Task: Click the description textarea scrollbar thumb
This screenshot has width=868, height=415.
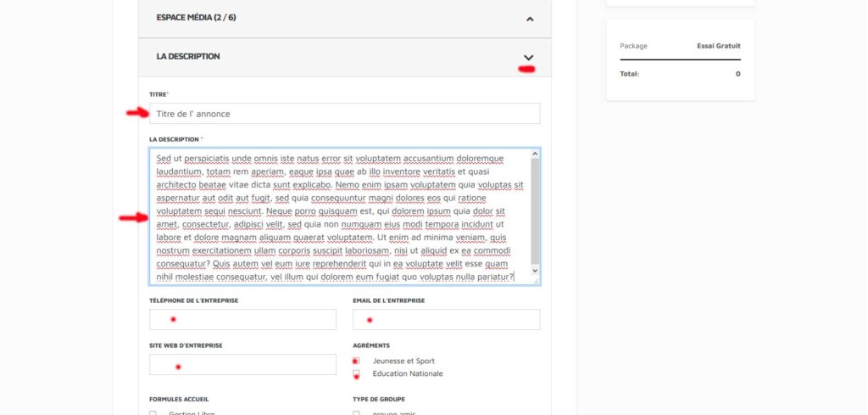Action: 535,211
